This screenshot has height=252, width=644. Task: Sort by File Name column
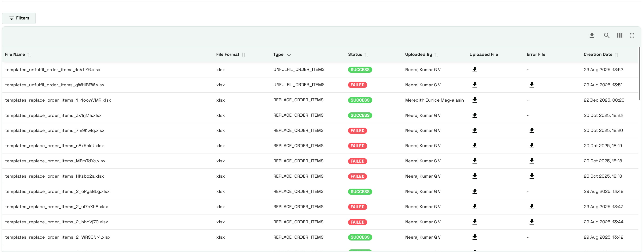[x=29, y=54]
